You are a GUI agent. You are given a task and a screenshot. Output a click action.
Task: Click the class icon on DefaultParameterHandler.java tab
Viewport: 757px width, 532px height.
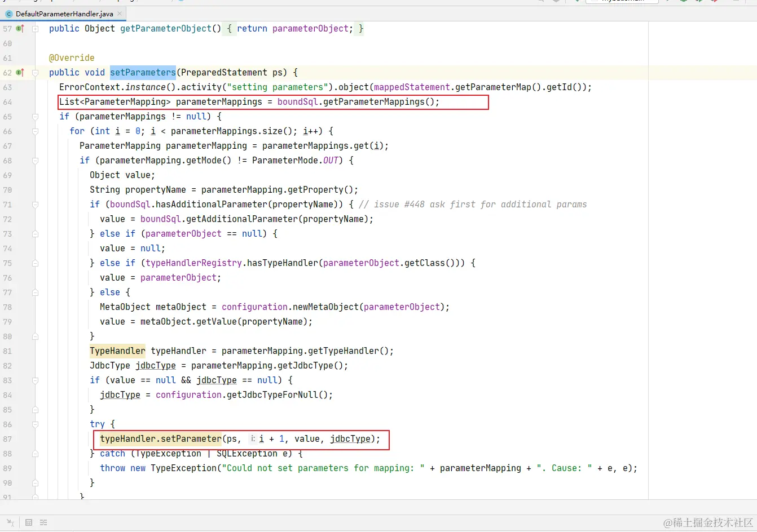point(8,14)
